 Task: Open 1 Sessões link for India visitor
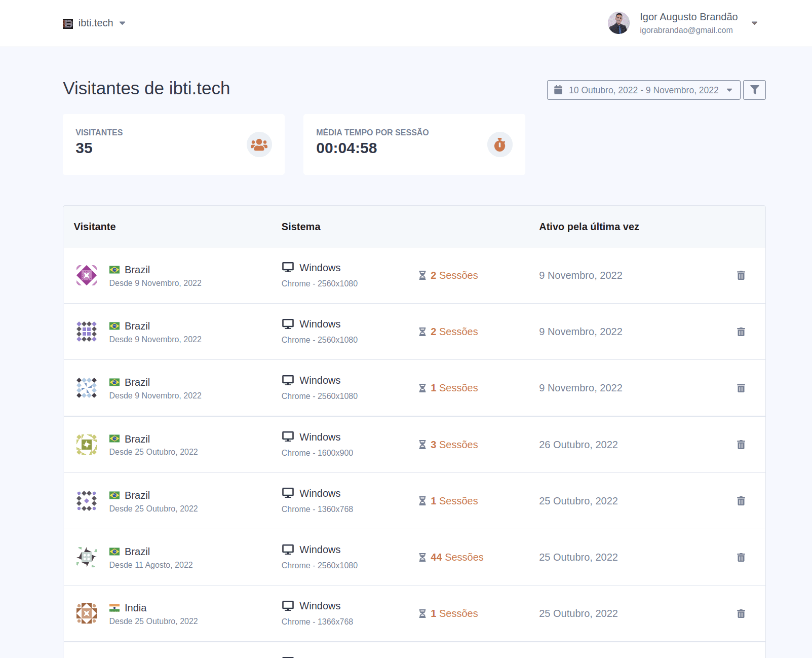(454, 613)
